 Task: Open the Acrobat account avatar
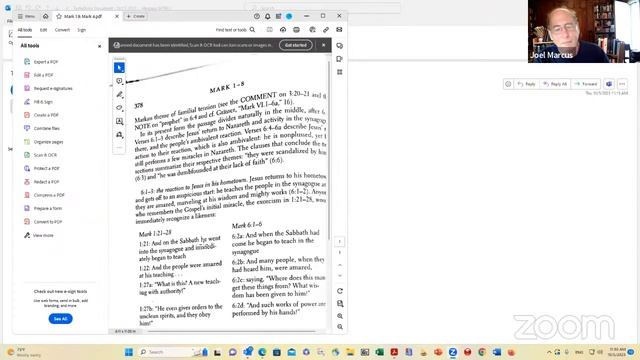289,16
